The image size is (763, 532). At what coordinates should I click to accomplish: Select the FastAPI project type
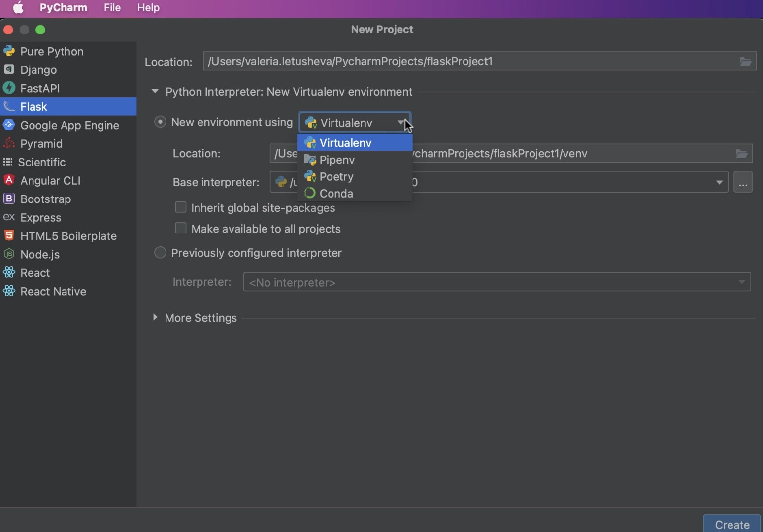coord(39,88)
